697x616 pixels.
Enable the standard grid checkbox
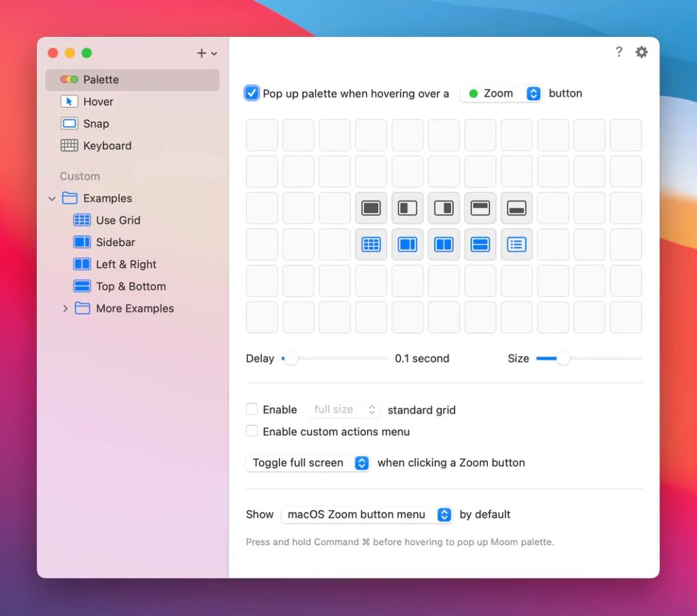point(252,409)
